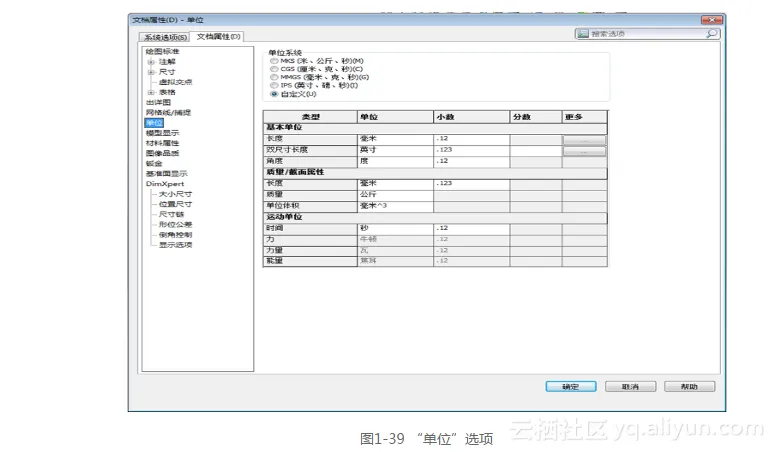This screenshot has width=775, height=452.
Task: Click the .12 decimal cell in 时间 row
Action: coord(472,228)
